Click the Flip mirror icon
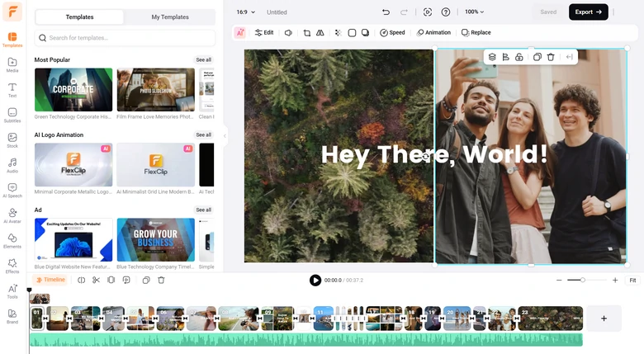The width and height of the screenshot is (644, 354). [320, 32]
